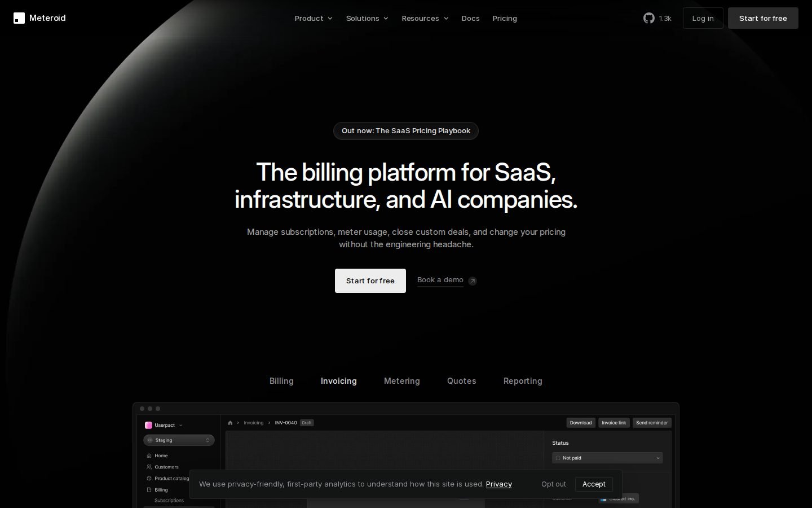812x508 pixels.
Task: Click the Log in button
Action: (x=703, y=18)
